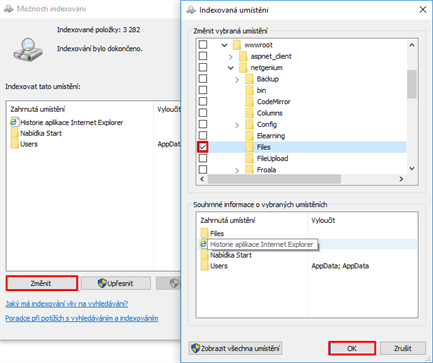Check the Config folder checkbox
Image resolution: width=433 pixels, height=363 pixels.
pyautogui.click(x=203, y=124)
